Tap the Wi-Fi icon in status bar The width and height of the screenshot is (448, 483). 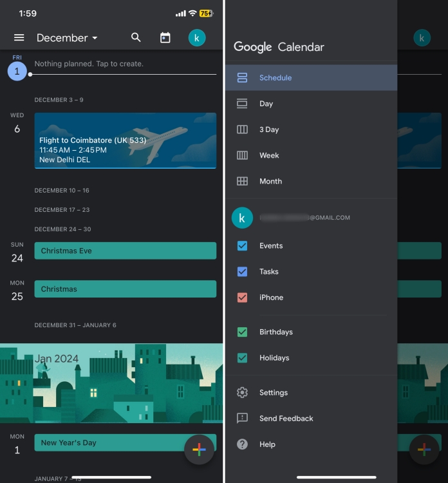tap(192, 14)
